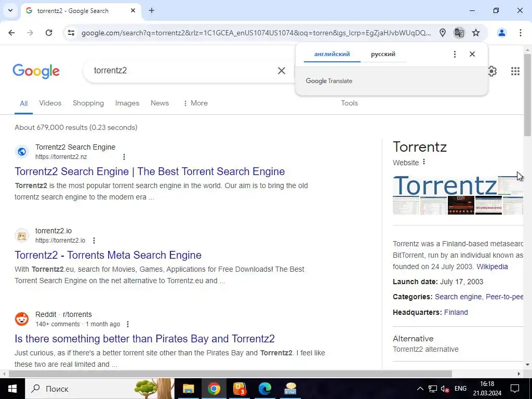Image resolution: width=532 pixels, height=399 pixels.
Task: Expand the More search filters menu
Action: (x=195, y=103)
